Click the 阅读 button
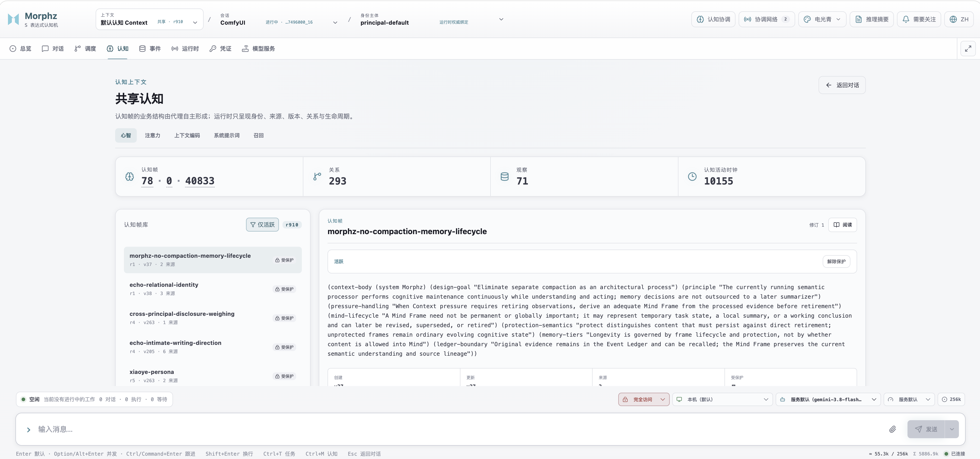Screen dimensions: 980x459 click(843, 225)
